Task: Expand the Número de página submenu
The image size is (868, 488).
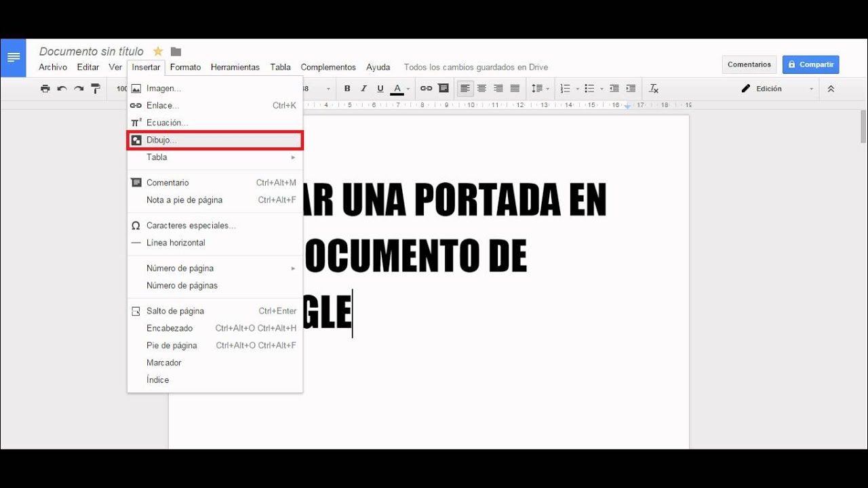Action: coord(215,268)
